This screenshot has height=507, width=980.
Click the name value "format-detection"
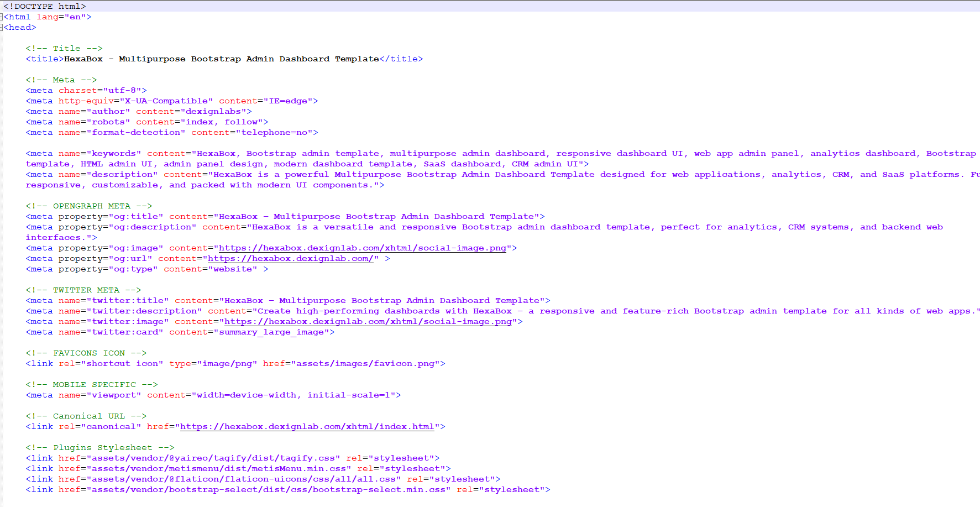(x=136, y=133)
